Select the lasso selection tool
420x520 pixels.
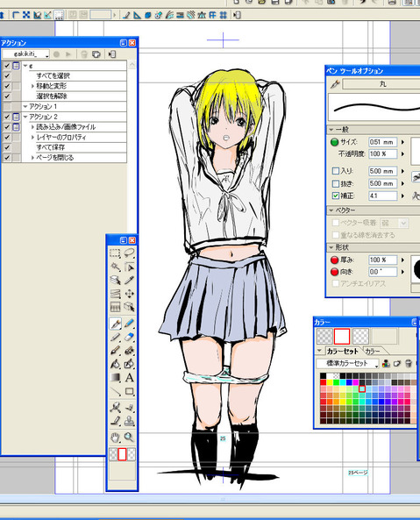point(129,253)
